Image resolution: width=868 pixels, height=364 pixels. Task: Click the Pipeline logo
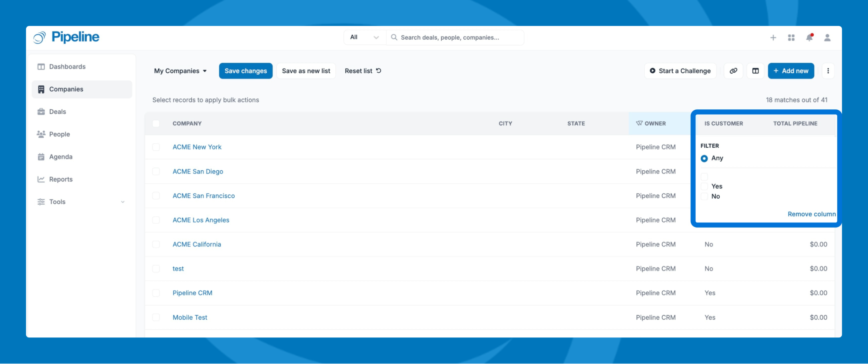pos(66,37)
